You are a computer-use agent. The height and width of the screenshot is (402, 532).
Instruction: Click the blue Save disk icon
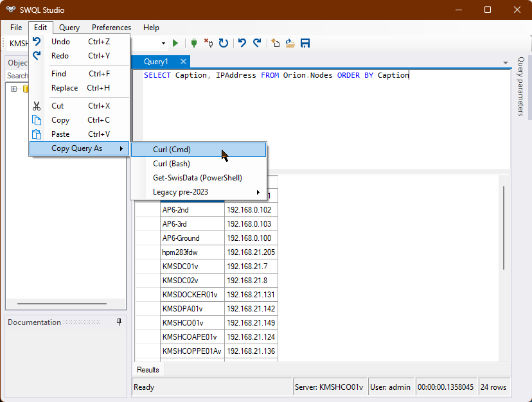pyautogui.click(x=305, y=43)
